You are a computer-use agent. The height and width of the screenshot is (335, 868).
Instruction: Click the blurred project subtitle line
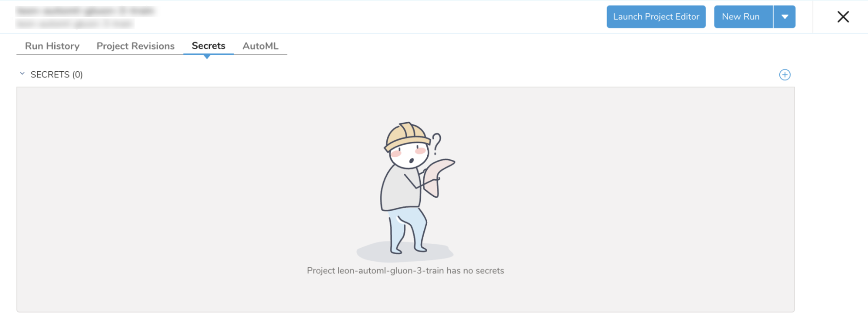75,23
